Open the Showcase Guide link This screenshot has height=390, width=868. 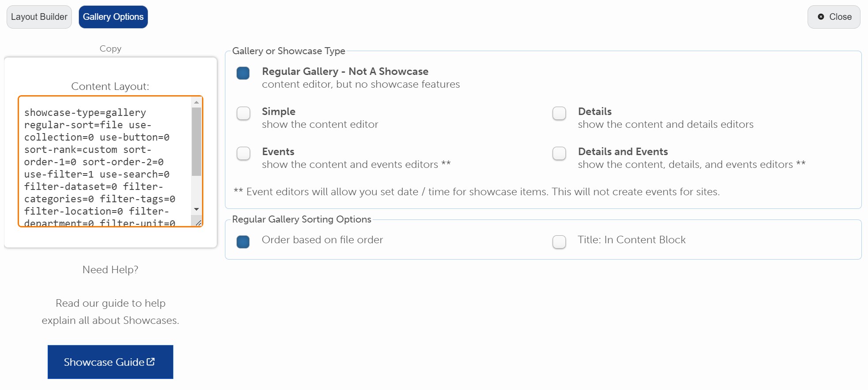tap(110, 362)
